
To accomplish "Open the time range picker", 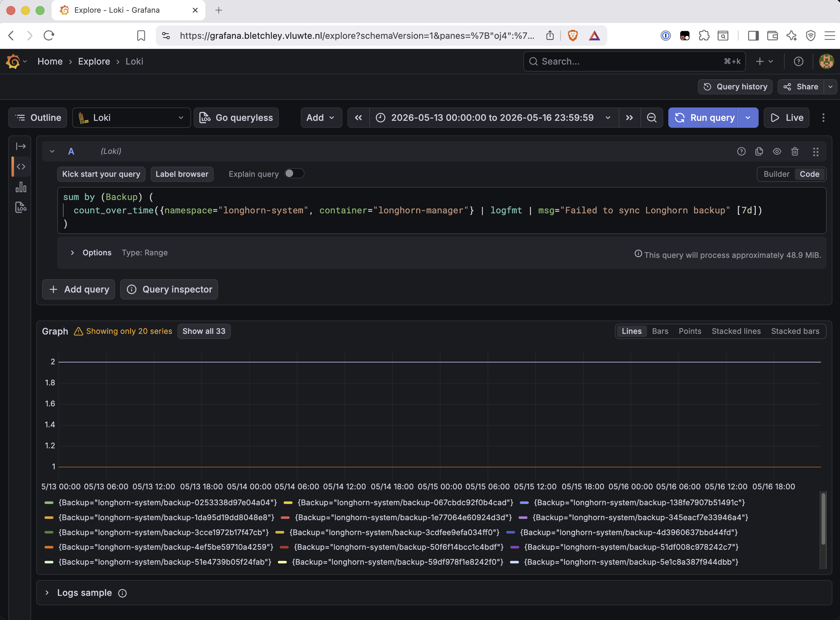I will (x=493, y=118).
